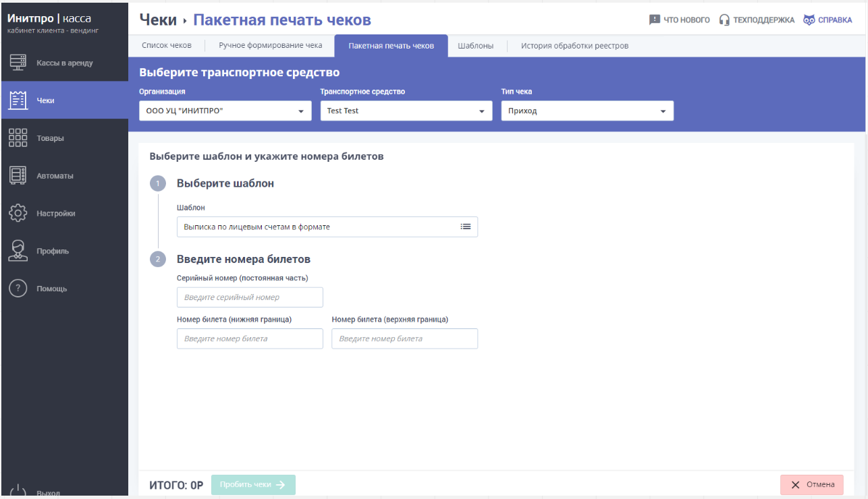868x499 pixels.
Task: Click the ИТОГО: 0Р total text
Action: [176, 485]
